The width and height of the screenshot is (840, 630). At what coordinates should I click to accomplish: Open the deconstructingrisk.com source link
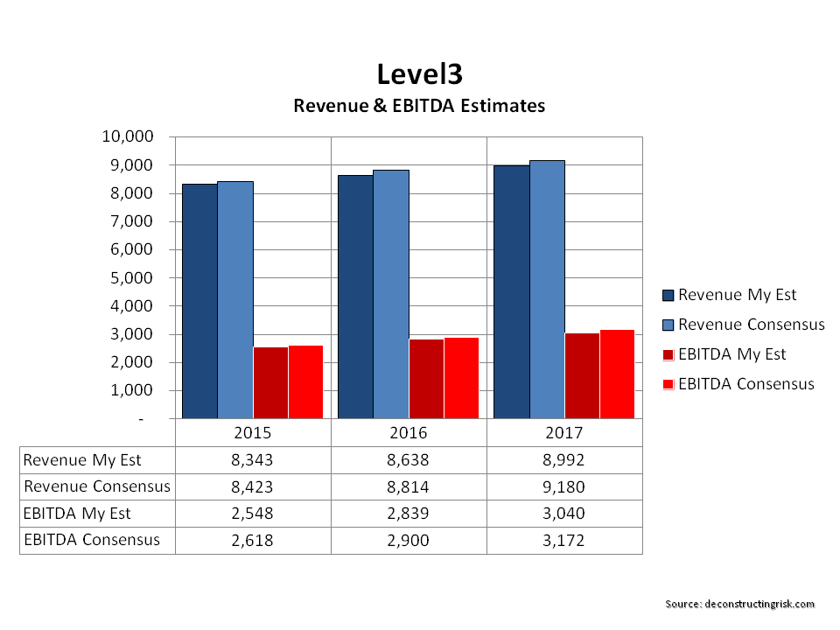(x=739, y=604)
